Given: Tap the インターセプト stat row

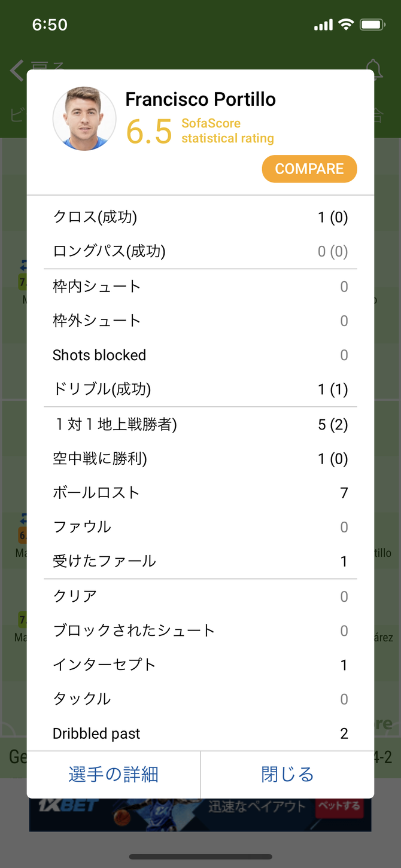Looking at the screenshot, I should [200, 665].
